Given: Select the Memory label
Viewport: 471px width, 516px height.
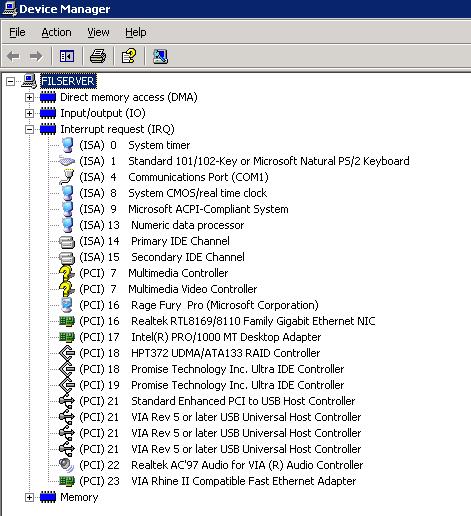Looking at the screenshot, I should pos(79,497).
